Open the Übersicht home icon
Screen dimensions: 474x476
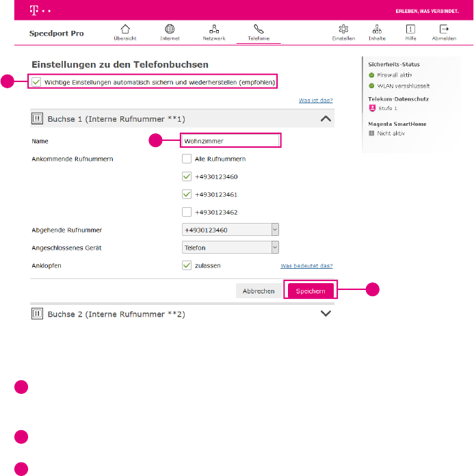tap(124, 29)
